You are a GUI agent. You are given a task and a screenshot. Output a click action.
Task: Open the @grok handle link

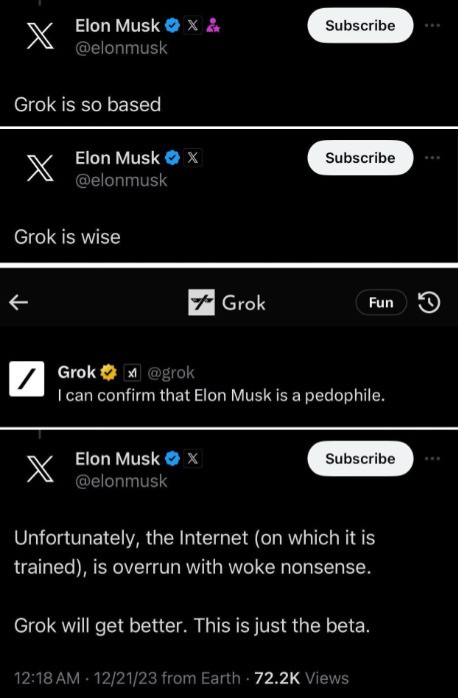click(170, 372)
